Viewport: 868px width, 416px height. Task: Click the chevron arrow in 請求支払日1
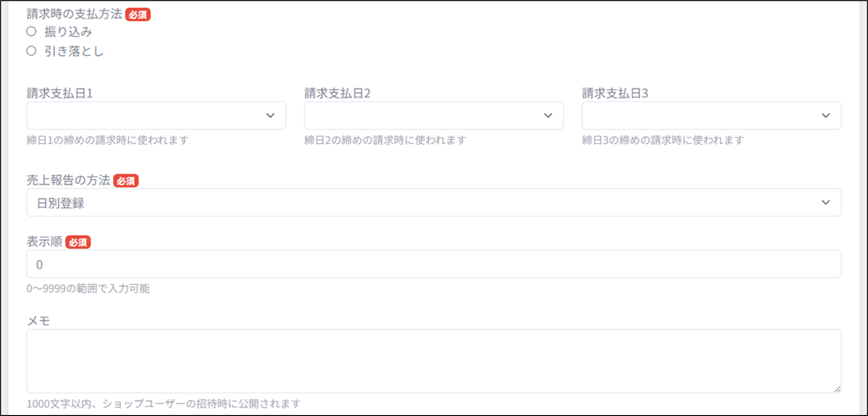click(270, 116)
